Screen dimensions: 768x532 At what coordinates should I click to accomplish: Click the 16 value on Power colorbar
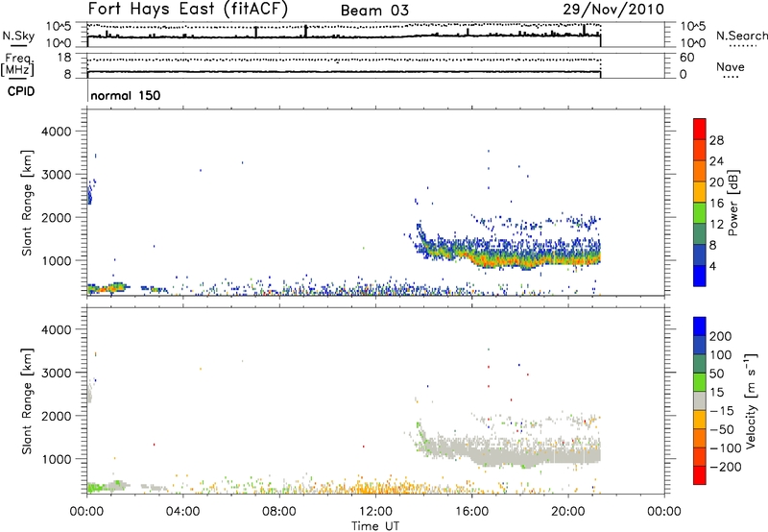(716, 204)
